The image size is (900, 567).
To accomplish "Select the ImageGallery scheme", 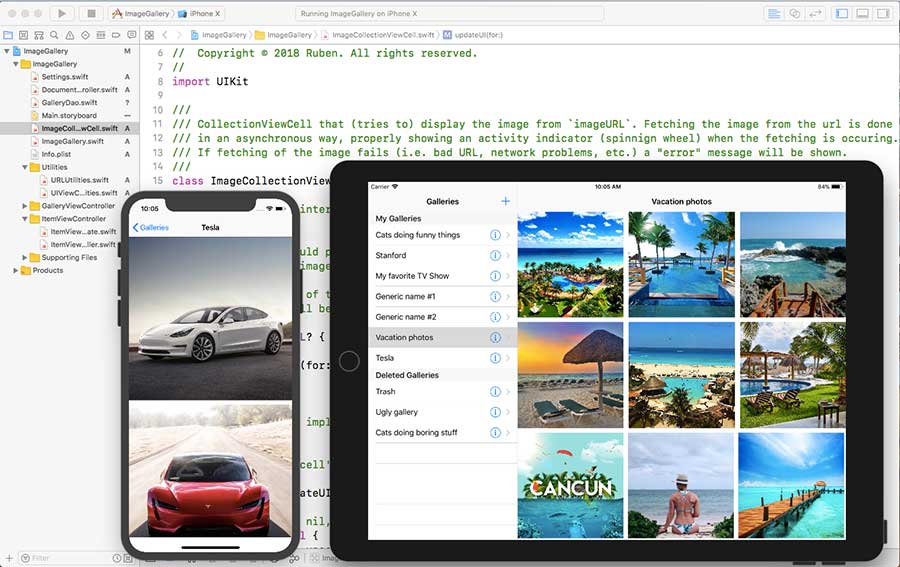I will pyautogui.click(x=141, y=13).
